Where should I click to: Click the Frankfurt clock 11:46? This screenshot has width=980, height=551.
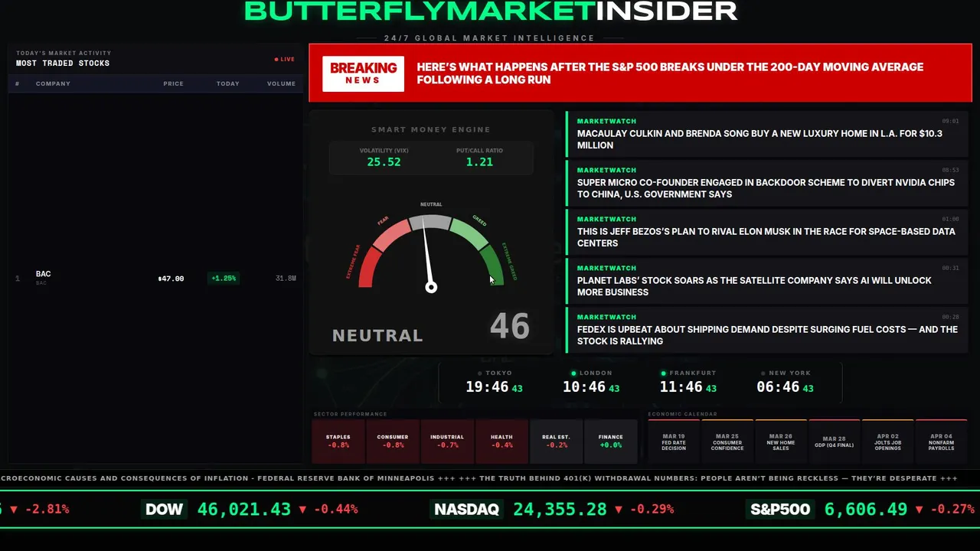tap(681, 387)
